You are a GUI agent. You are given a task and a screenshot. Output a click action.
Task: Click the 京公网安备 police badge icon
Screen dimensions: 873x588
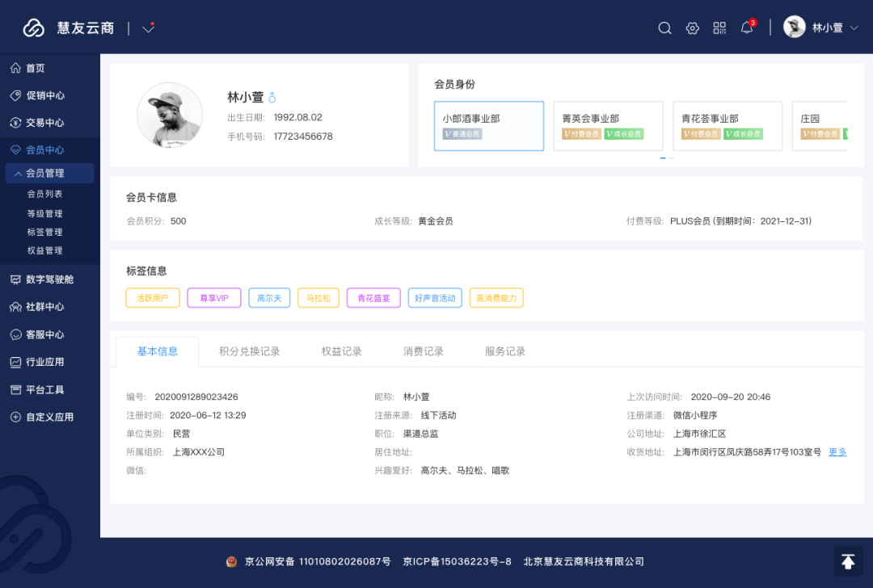point(232,561)
